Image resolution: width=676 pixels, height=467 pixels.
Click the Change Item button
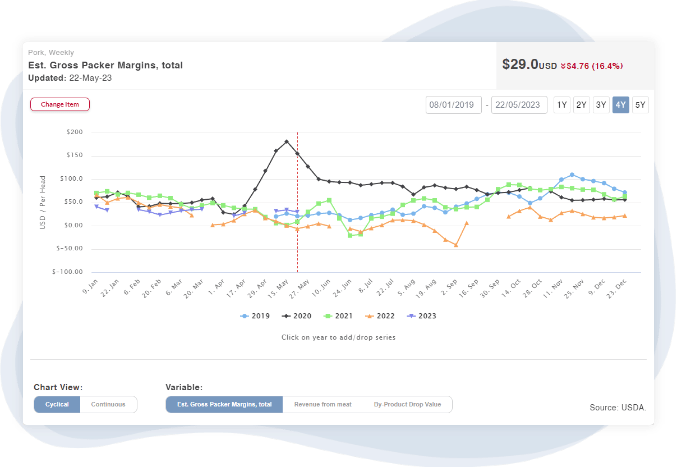tap(60, 104)
